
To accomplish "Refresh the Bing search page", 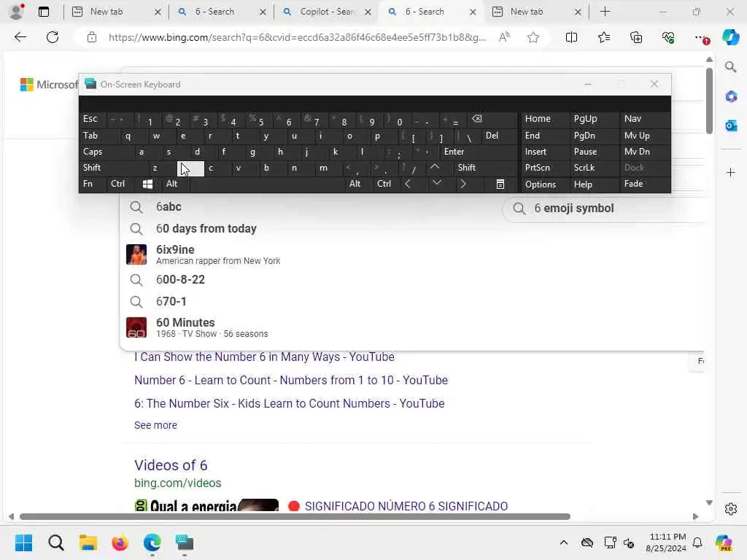I will (53, 37).
